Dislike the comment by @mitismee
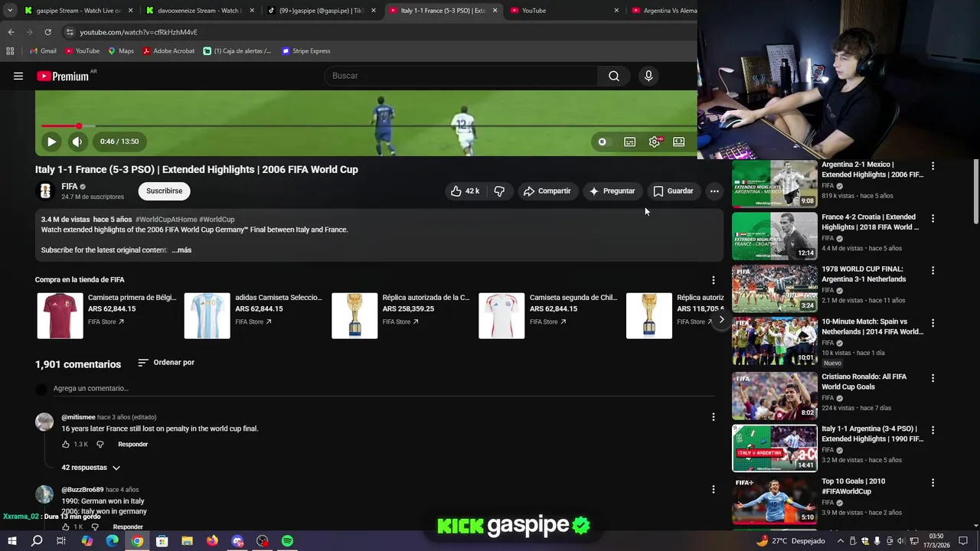The width and height of the screenshot is (980, 551). (100, 445)
